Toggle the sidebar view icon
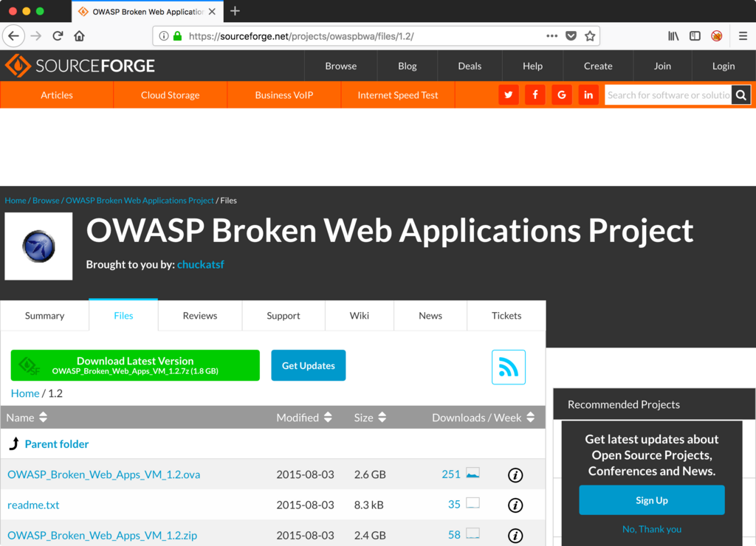The height and width of the screenshot is (546, 756). coord(695,36)
